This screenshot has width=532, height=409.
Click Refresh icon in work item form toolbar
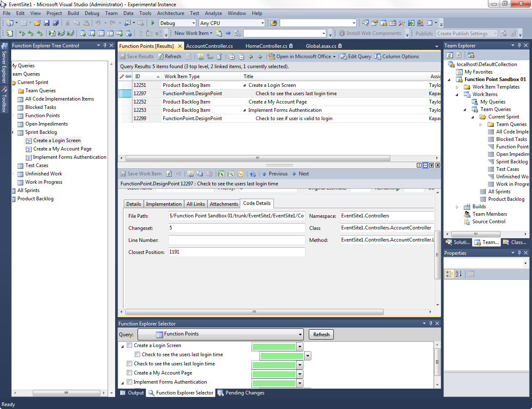click(x=169, y=174)
